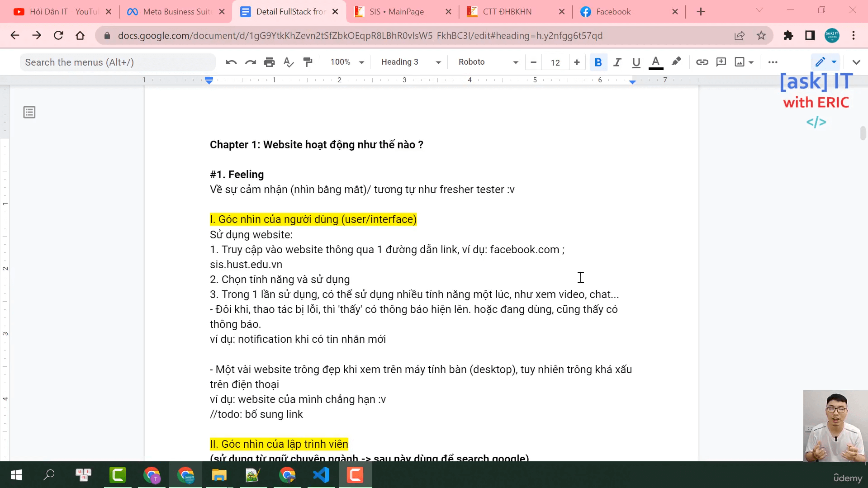868x488 pixels.
Task: Click the '//todo: bổ sung link' line
Action: [256, 414]
